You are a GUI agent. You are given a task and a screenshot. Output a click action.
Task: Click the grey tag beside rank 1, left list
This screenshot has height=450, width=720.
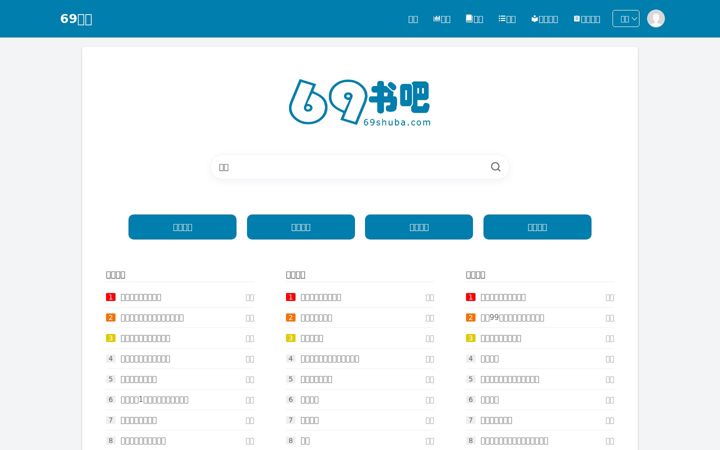250,298
